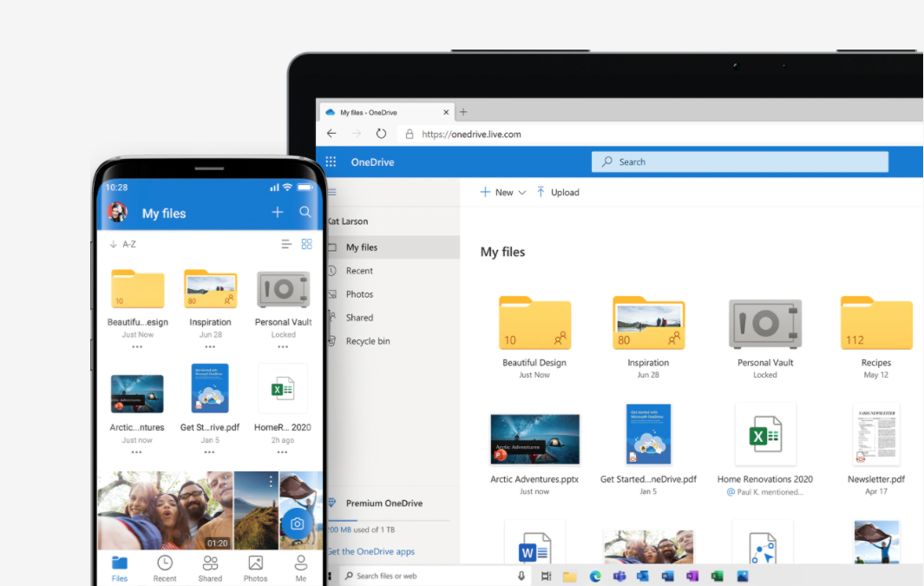Open more options under Inspiration on phone
This screenshot has width=924, height=586.
point(210,347)
